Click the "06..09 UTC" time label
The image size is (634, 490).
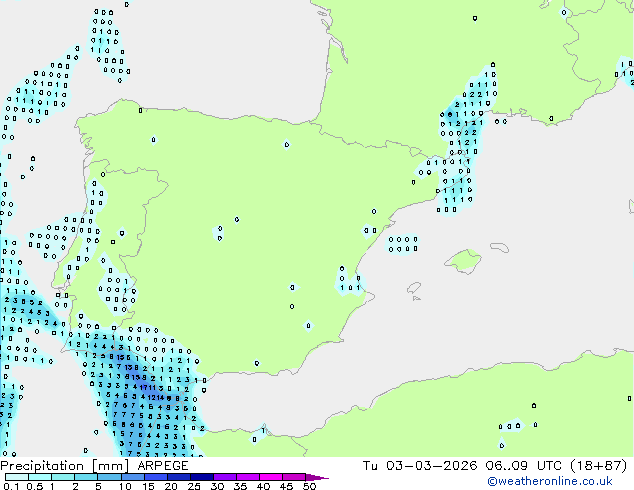524,466
